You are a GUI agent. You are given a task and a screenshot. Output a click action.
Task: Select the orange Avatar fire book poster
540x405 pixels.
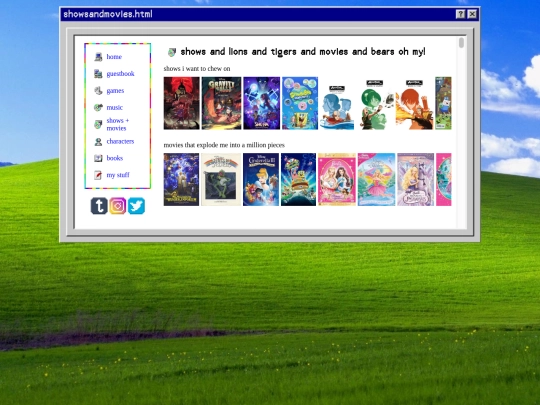414,103
